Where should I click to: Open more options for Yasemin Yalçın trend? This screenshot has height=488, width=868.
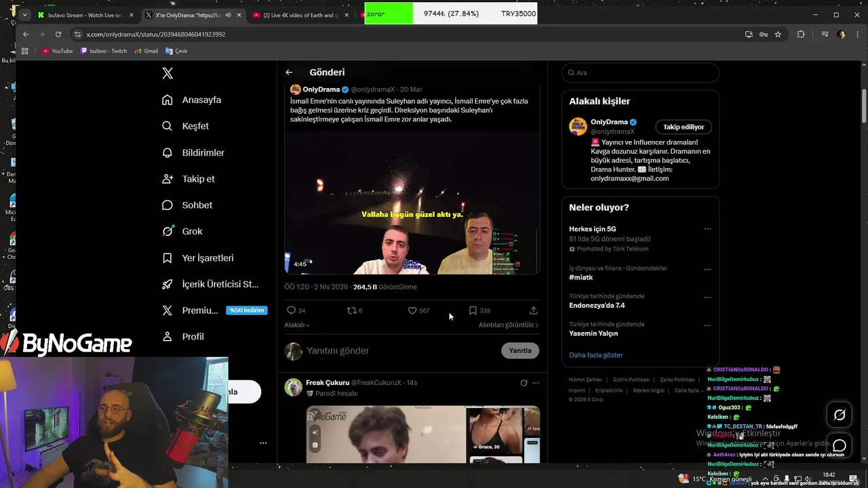pos(707,325)
